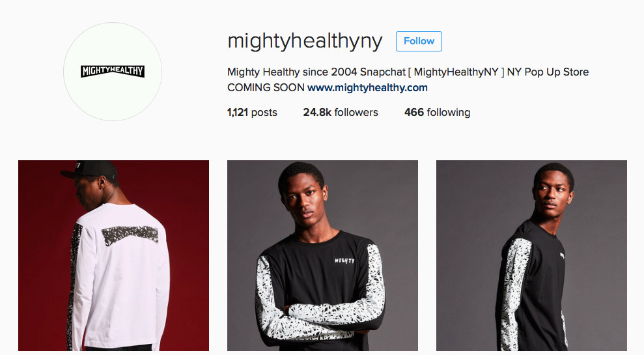Click the 'COMING SOON' text in bio

pos(266,87)
